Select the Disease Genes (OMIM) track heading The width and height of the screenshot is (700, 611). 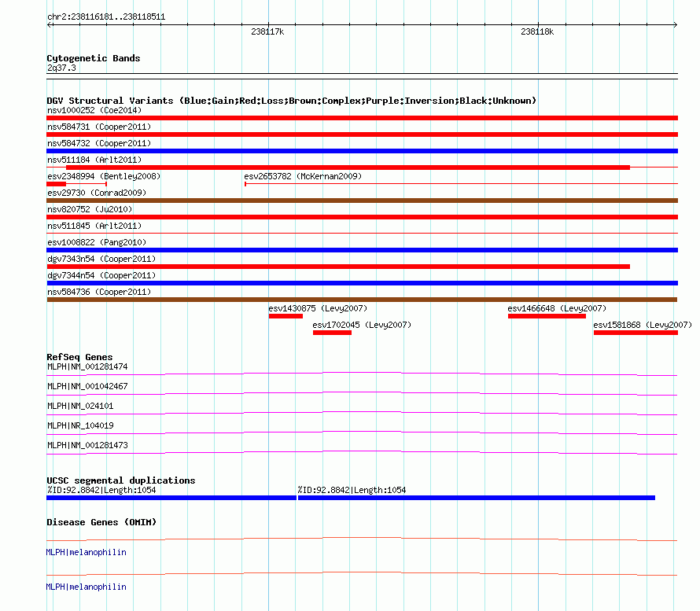[x=101, y=522]
